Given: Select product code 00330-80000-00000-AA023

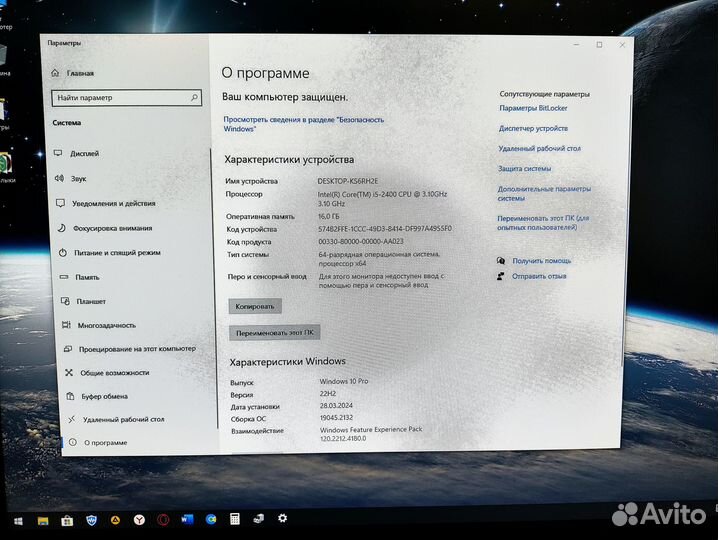Looking at the screenshot, I should pyautogui.click(x=361, y=241).
